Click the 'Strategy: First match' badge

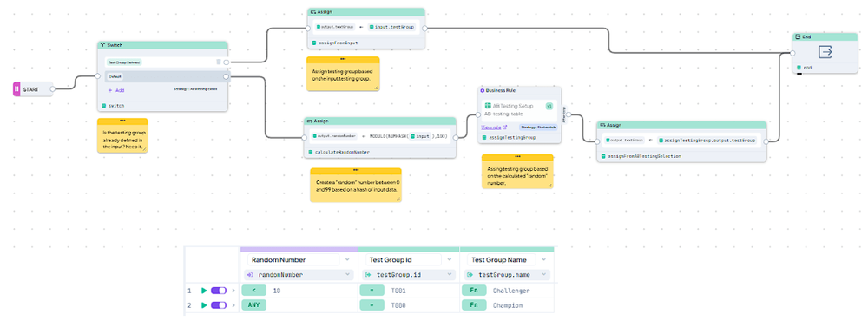[537, 127]
